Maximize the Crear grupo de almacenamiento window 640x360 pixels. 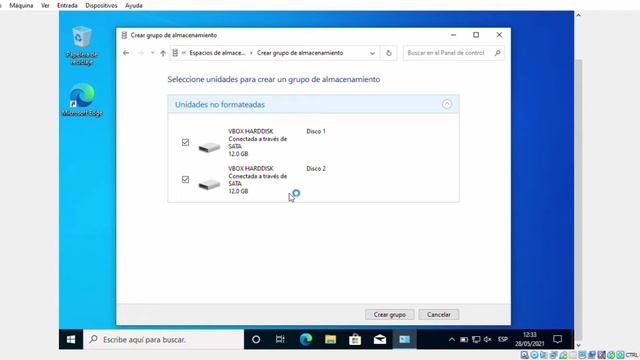[x=476, y=35]
